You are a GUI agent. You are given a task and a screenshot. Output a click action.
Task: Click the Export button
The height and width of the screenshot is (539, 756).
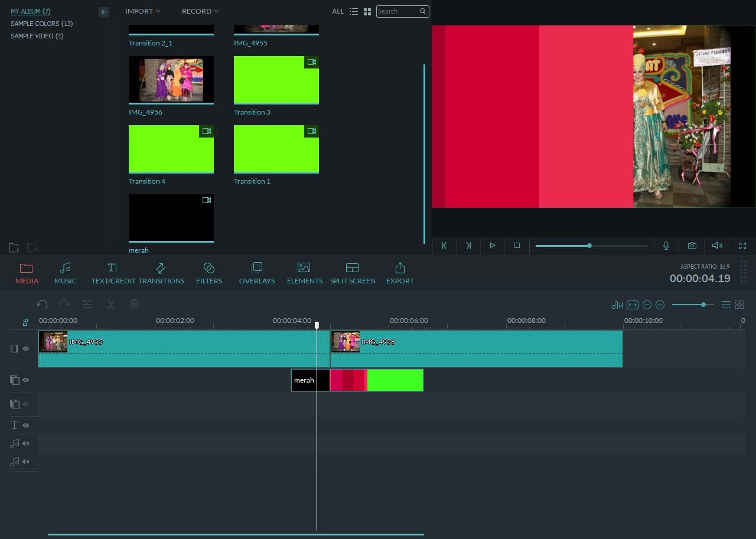tap(400, 273)
